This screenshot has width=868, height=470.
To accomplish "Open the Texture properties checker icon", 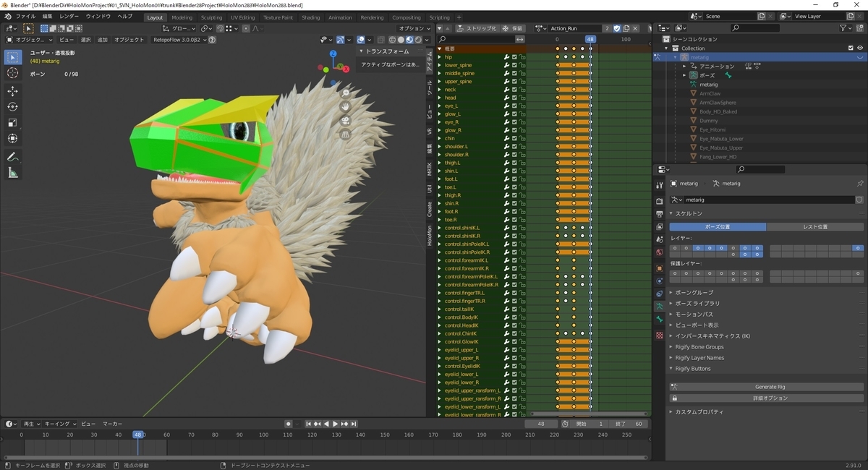I will 659,336.
